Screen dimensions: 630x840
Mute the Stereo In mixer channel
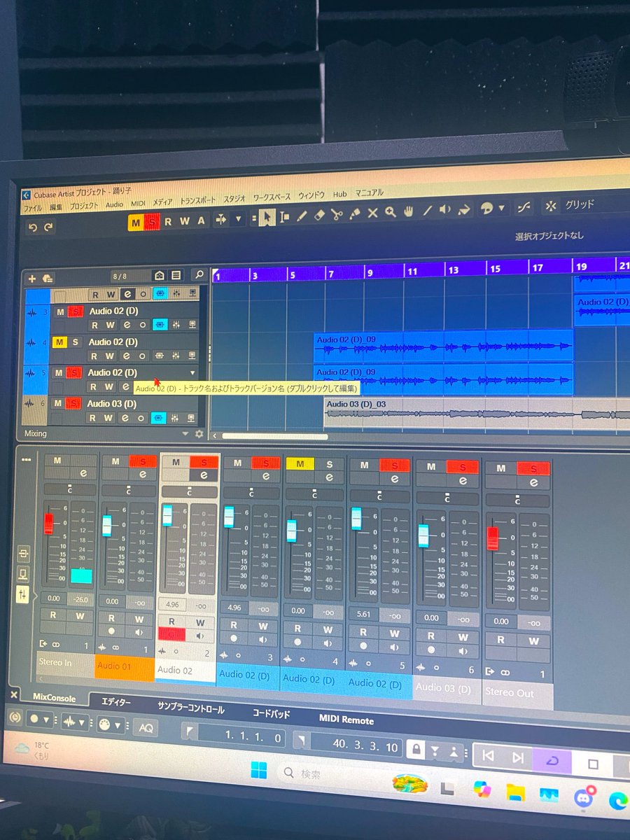click(x=57, y=460)
